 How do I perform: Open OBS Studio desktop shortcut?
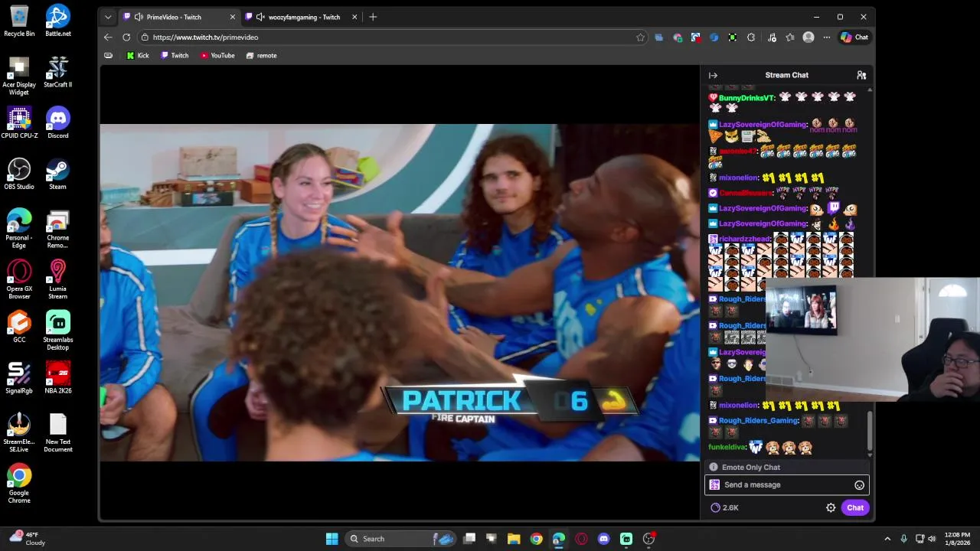click(x=19, y=174)
